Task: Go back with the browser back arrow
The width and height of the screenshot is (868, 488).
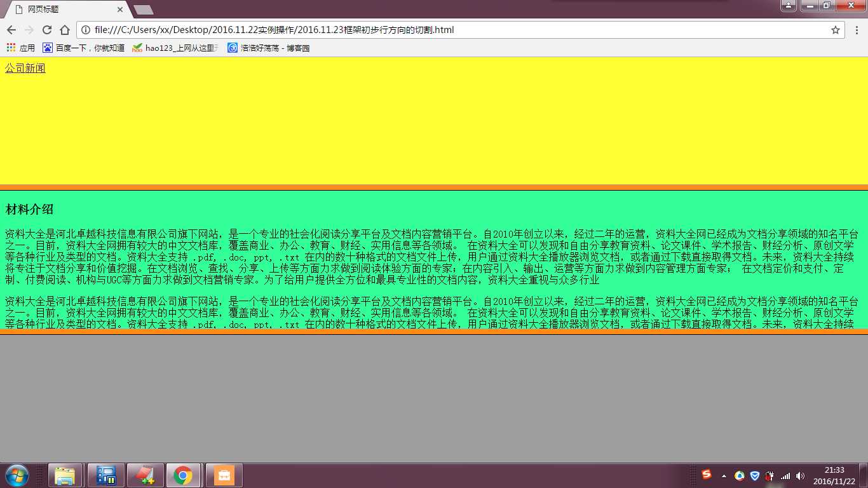Action: point(11,30)
